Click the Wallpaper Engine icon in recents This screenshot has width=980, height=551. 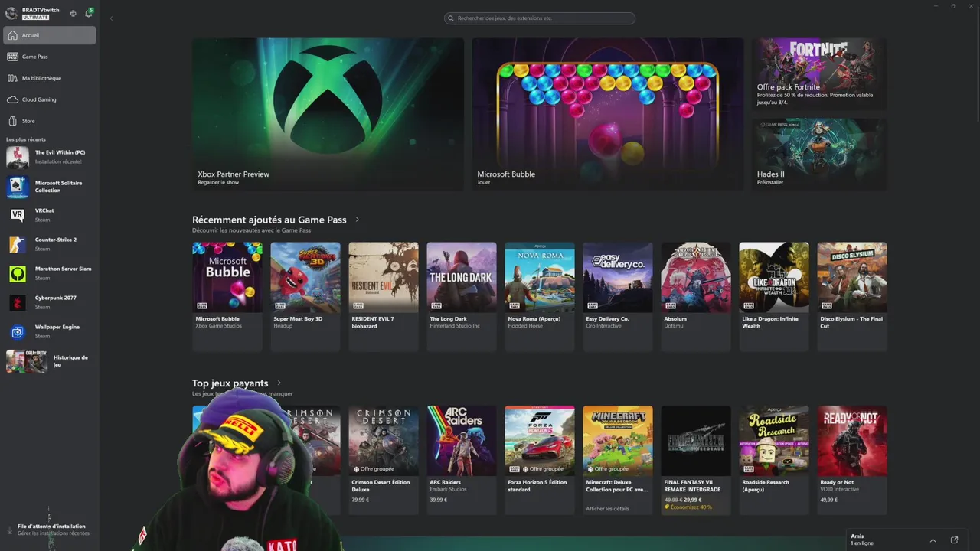coord(18,331)
